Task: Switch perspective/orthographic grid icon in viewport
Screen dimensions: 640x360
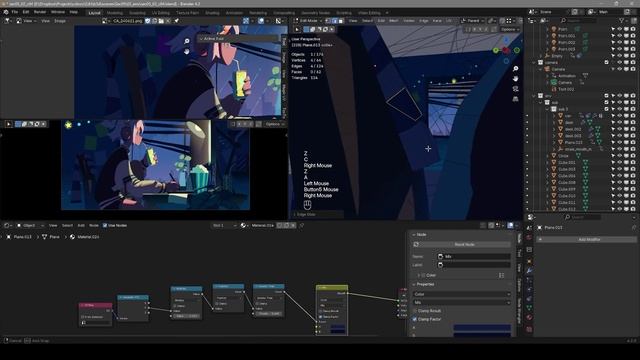Action: [x=516, y=99]
